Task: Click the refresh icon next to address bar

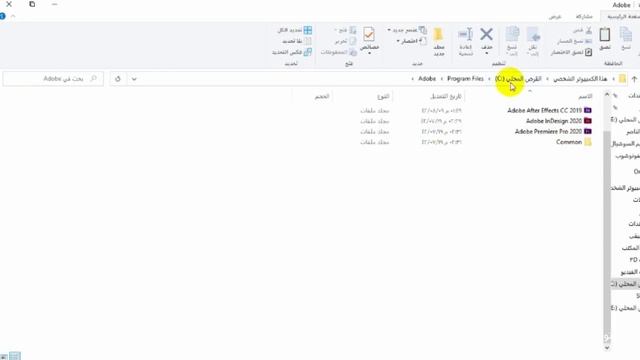Action: point(118,79)
